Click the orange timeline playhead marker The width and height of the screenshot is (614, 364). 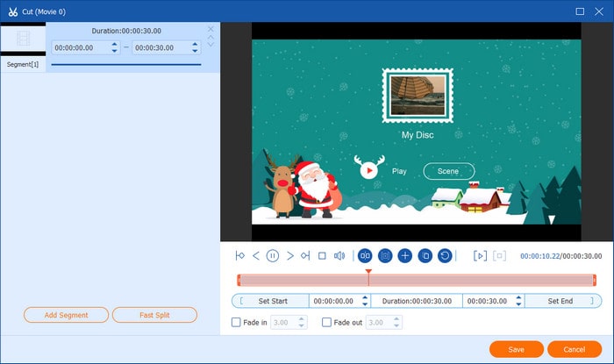[368, 273]
